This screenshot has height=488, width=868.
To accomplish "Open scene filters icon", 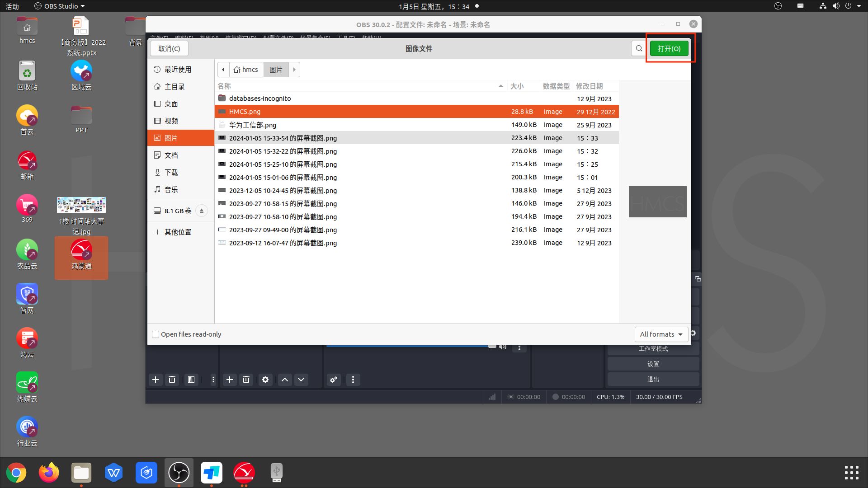I will (x=191, y=380).
